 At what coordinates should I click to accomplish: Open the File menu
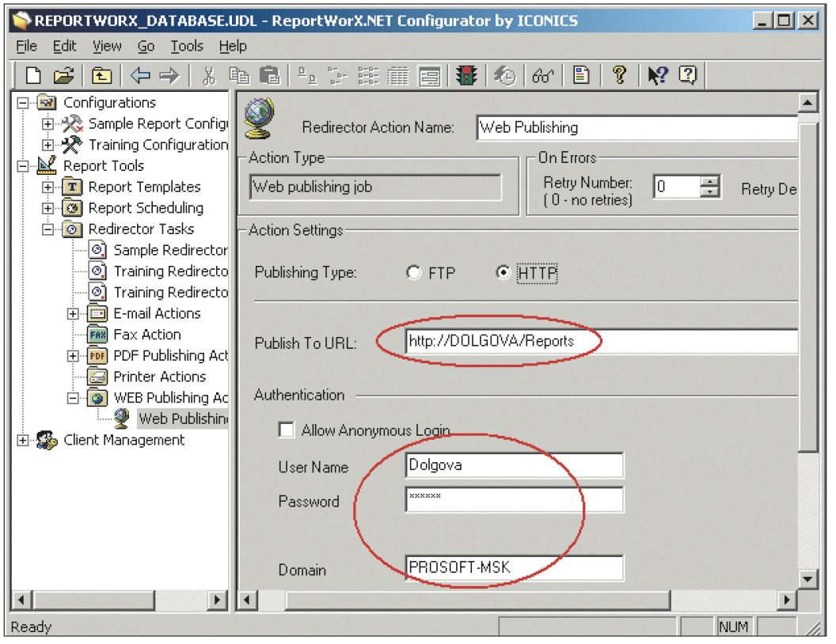pos(27,47)
